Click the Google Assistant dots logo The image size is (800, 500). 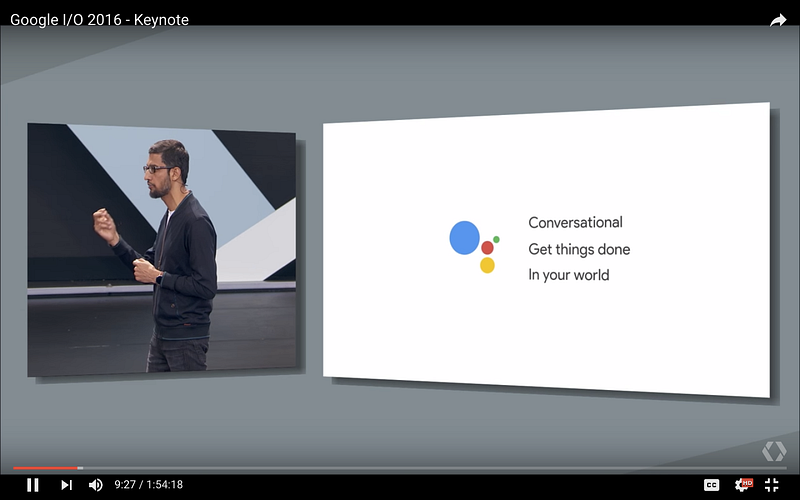(474, 247)
